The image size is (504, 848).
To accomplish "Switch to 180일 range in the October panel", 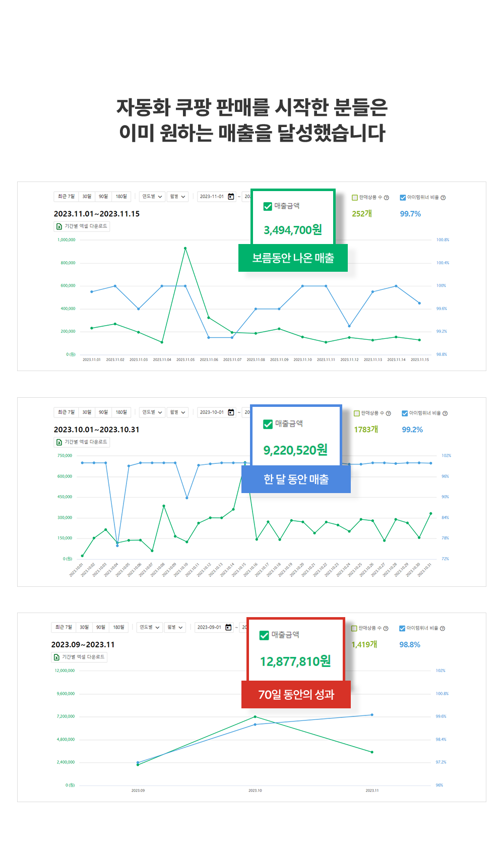I will click(x=121, y=412).
